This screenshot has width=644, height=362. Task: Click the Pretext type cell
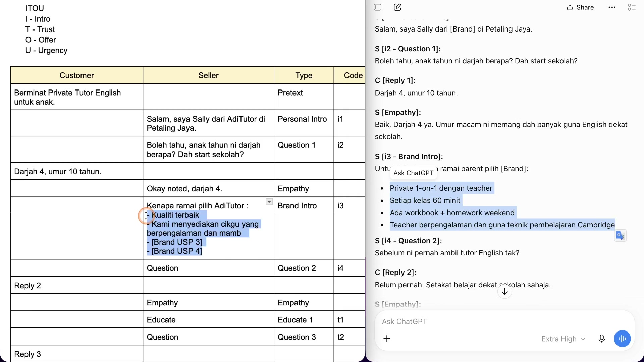[304, 97]
